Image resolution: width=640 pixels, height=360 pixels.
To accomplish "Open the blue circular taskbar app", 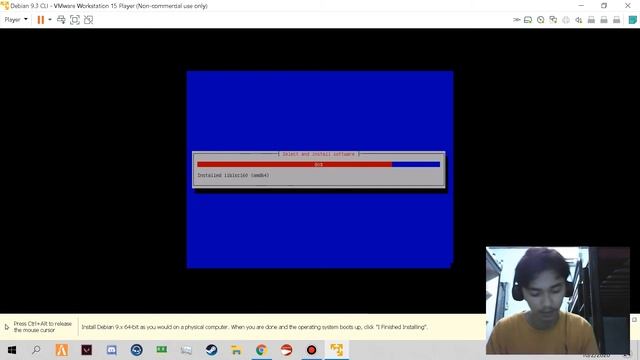I will coord(136,350).
